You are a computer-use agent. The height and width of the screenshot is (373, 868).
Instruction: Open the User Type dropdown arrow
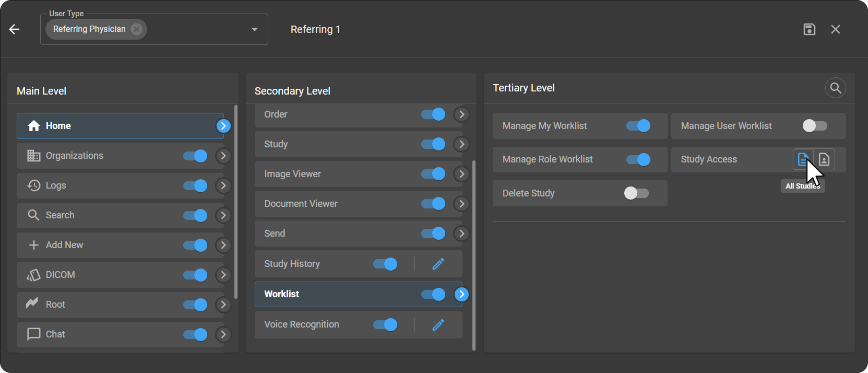click(255, 29)
